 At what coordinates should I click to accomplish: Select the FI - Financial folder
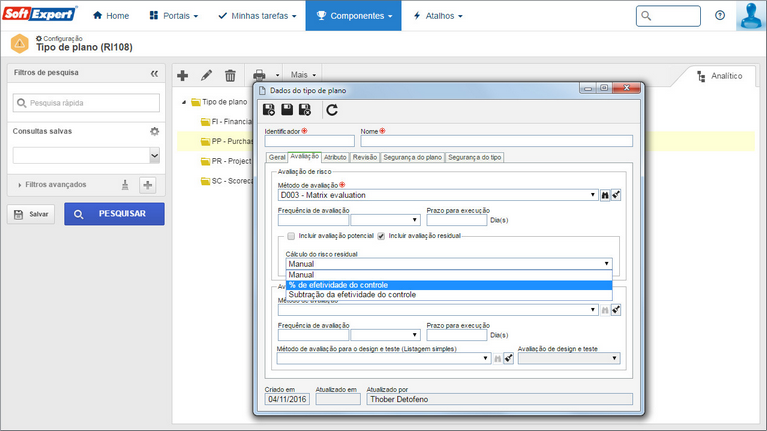coord(226,121)
